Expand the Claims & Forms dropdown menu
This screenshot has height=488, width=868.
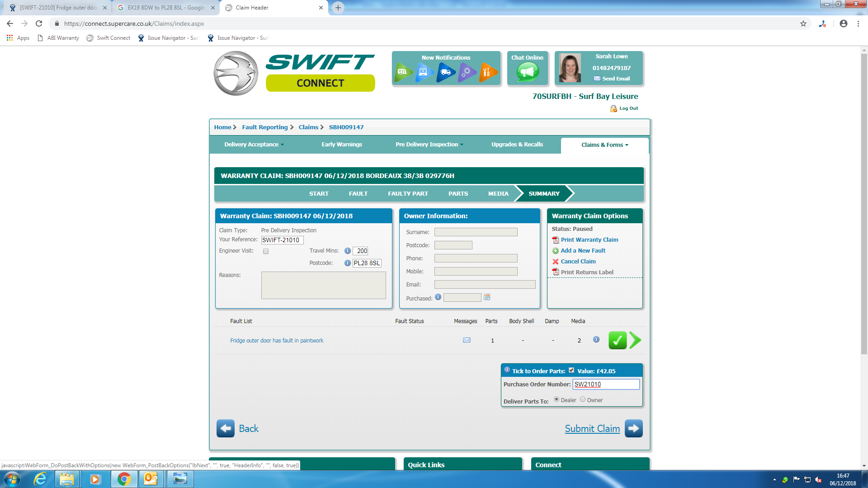click(x=604, y=145)
